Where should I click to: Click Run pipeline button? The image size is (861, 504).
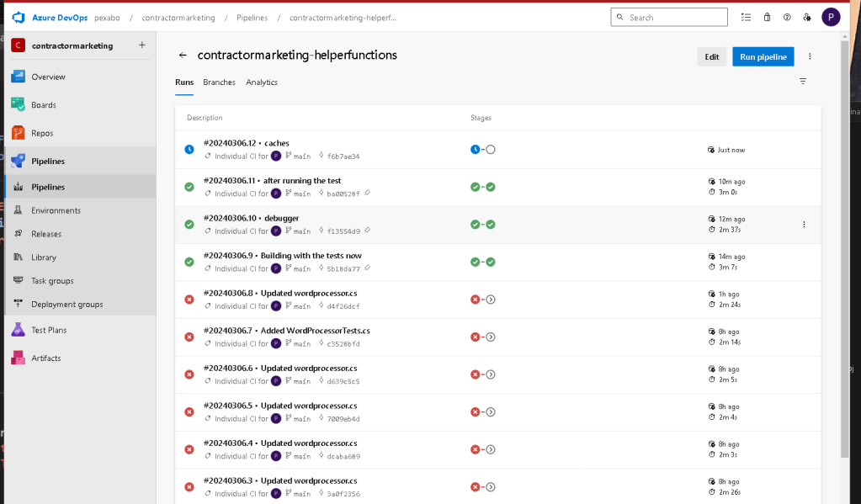click(x=763, y=56)
